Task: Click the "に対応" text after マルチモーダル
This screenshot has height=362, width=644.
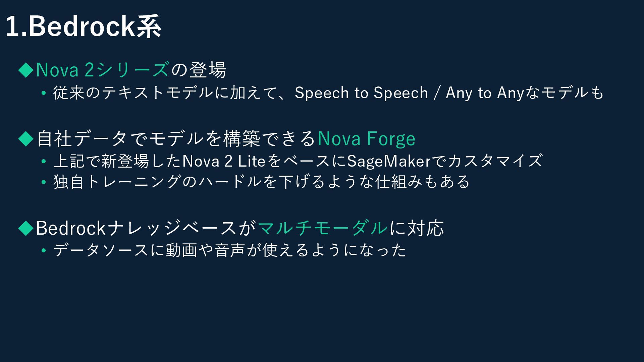Action: (x=417, y=228)
